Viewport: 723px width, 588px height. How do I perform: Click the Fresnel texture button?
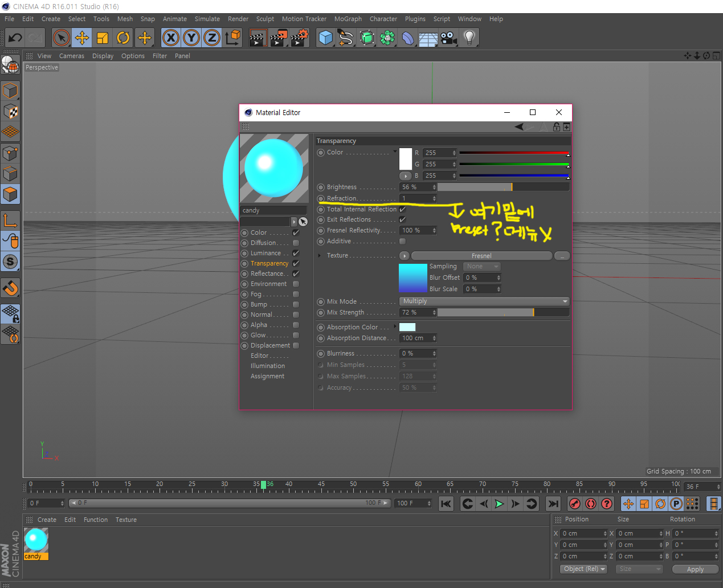pos(481,256)
